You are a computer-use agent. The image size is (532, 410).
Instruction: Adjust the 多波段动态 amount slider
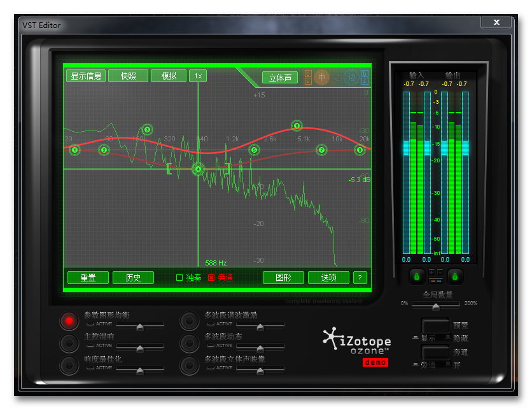click(260, 349)
